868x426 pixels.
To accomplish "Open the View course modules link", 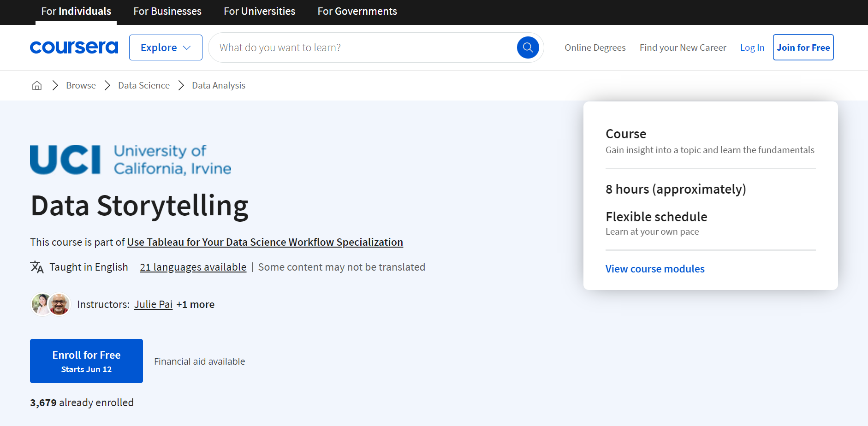I will click(655, 269).
